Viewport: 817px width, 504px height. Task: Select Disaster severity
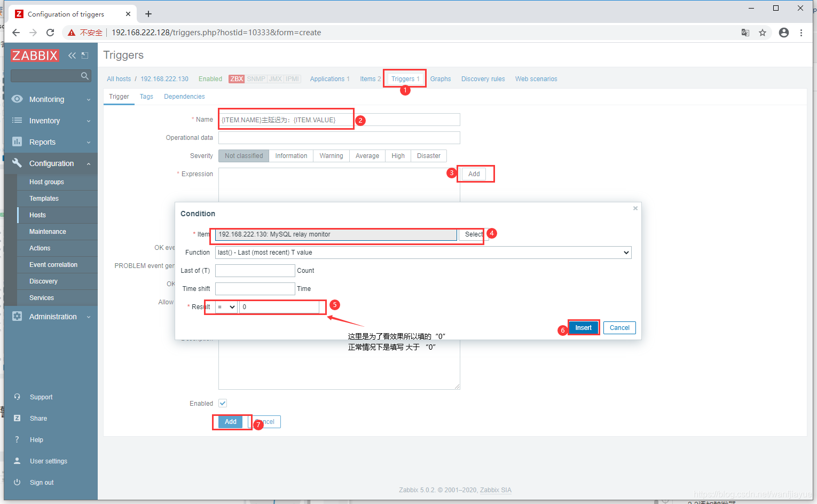tap(429, 156)
